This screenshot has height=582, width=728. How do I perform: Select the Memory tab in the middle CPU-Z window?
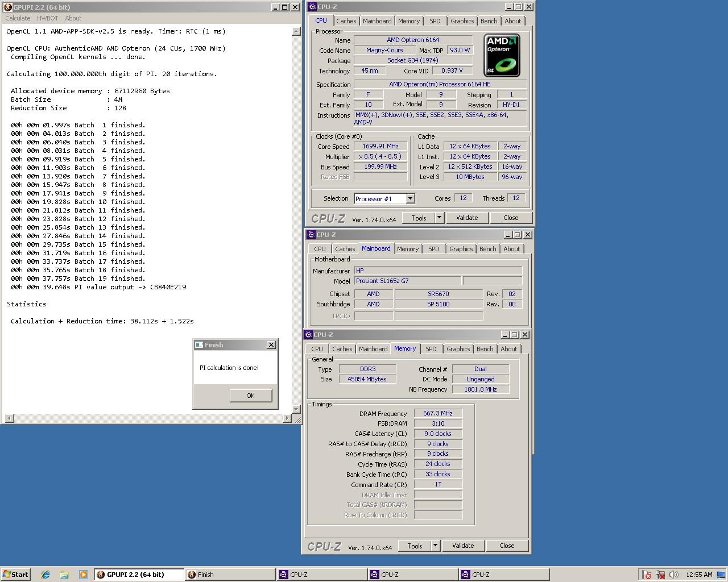(408, 249)
